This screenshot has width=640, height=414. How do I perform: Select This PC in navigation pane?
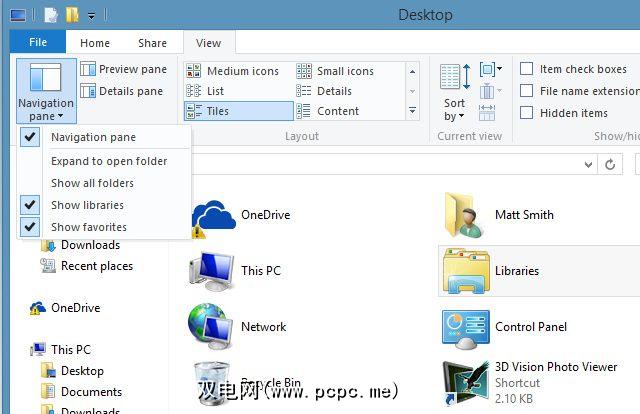pos(60,349)
